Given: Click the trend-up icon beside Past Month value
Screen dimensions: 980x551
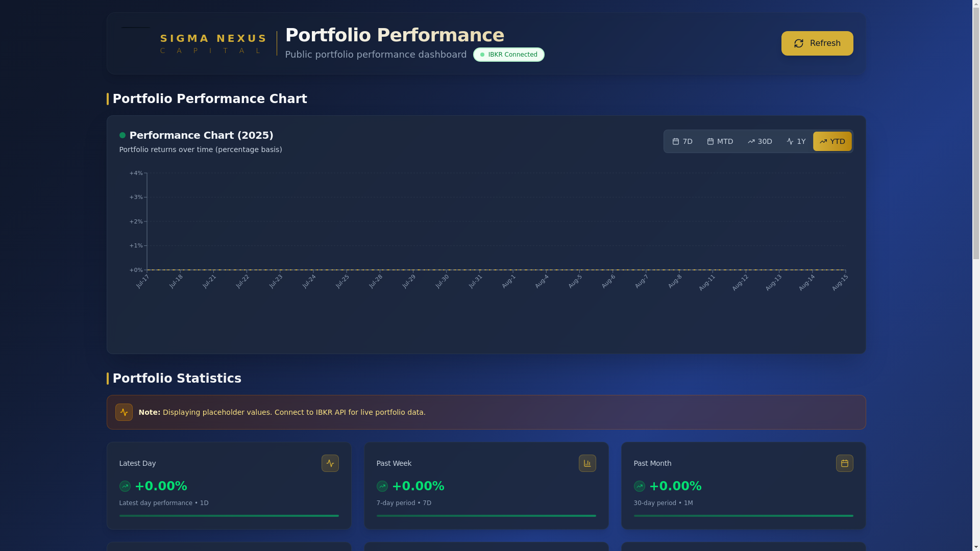Looking at the screenshot, I should 640,486.
